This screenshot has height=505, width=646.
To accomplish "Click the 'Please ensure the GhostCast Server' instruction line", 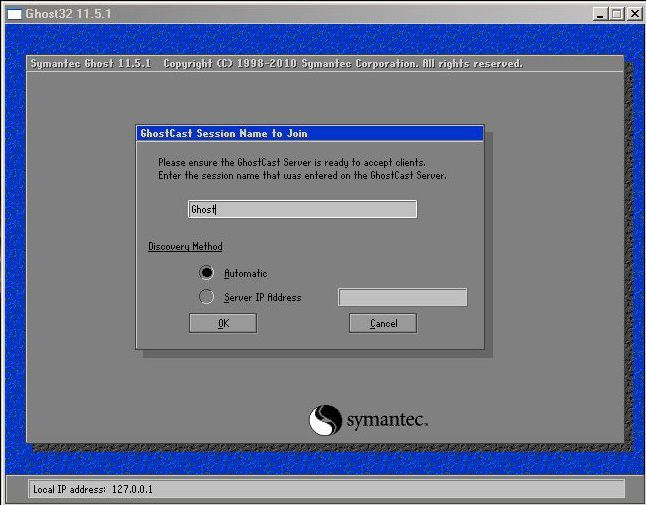I will coord(292,162).
